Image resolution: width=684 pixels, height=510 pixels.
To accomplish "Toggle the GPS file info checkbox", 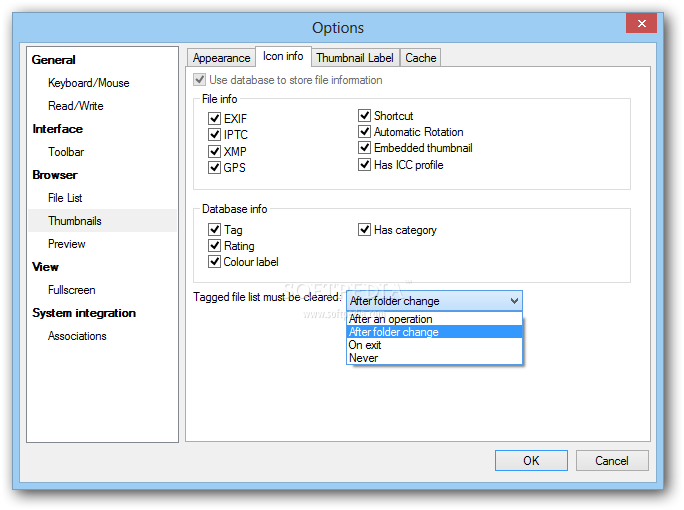I will coord(215,168).
